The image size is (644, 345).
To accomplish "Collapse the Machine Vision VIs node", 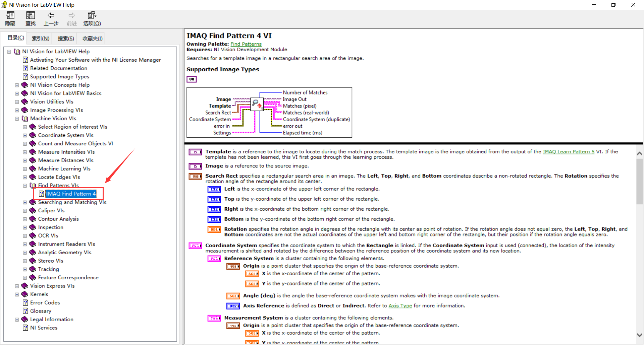I will [x=17, y=119].
